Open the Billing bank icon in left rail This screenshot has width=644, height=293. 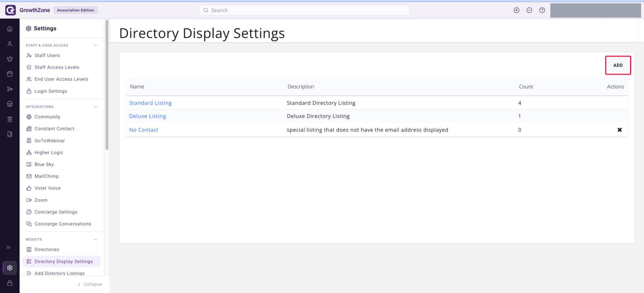click(10, 119)
